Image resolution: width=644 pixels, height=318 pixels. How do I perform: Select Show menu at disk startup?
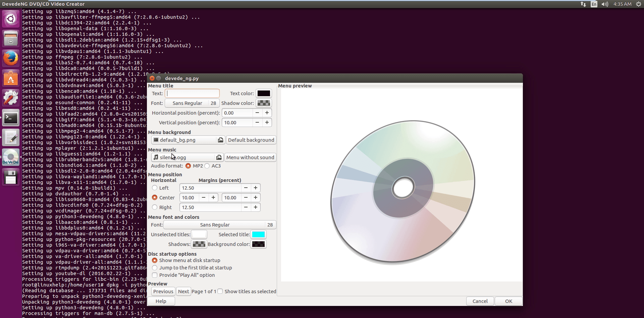point(155,260)
